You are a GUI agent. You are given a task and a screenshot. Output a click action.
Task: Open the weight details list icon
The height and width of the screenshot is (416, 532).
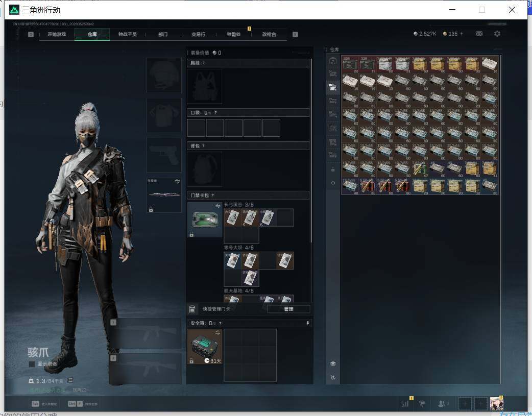(70, 380)
